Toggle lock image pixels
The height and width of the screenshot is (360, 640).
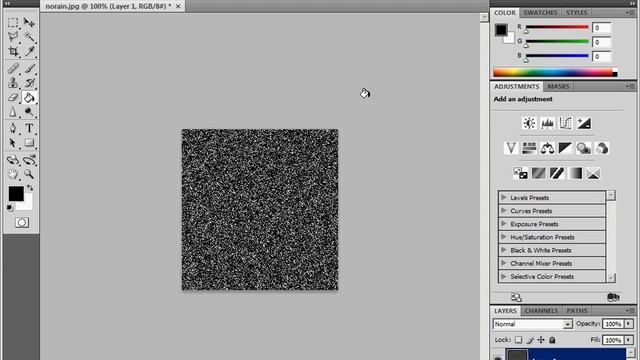530,340
